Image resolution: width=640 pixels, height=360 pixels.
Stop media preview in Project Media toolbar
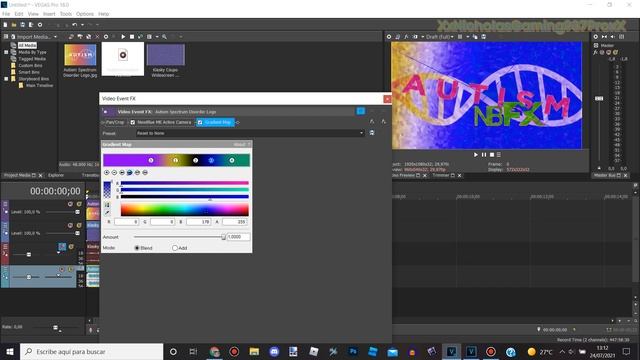click(132, 37)
